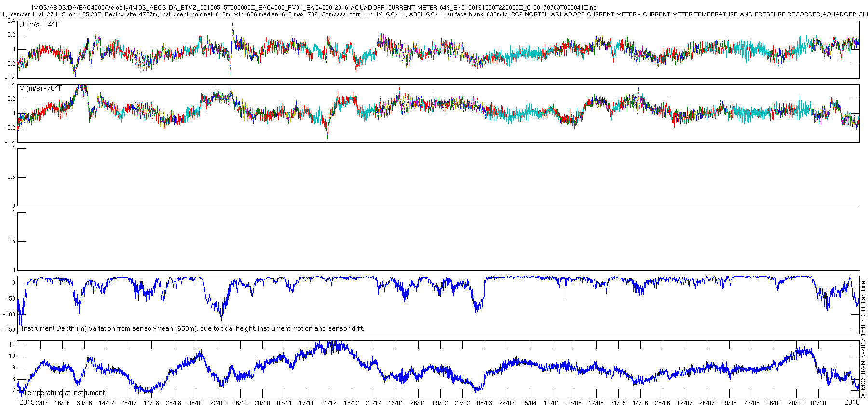Click the '11' tick on temperature axis

[x=13, y=345]
